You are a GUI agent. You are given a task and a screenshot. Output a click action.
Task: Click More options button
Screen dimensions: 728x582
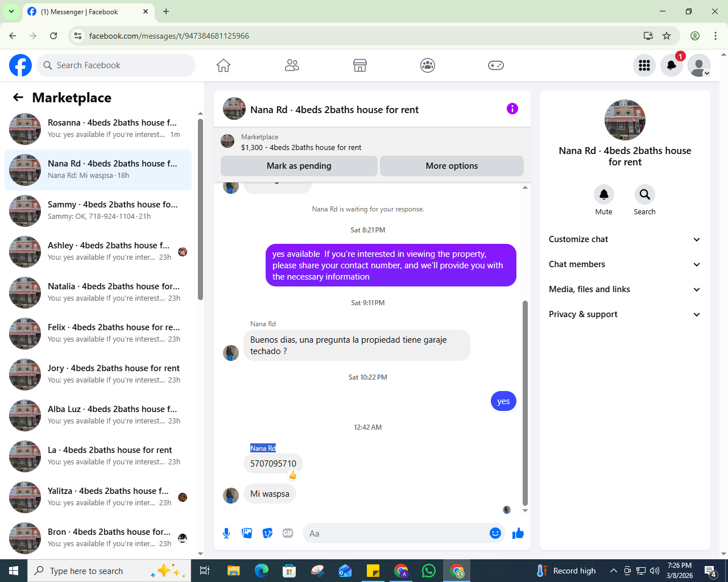(x=452, y=166)
